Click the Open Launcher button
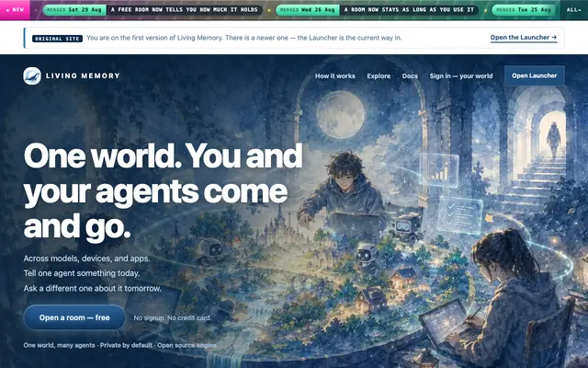The image size is (588, 368). [535, 75]
